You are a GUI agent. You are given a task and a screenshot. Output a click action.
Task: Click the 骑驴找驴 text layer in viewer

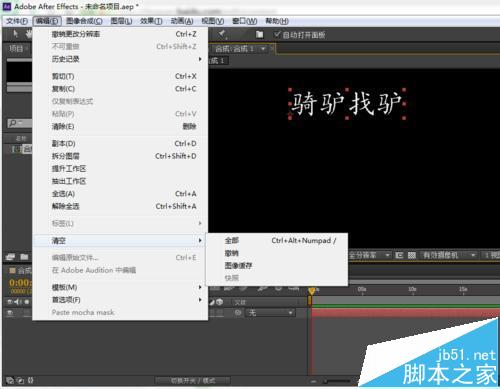pyautogui.click(x=347, y=104)
